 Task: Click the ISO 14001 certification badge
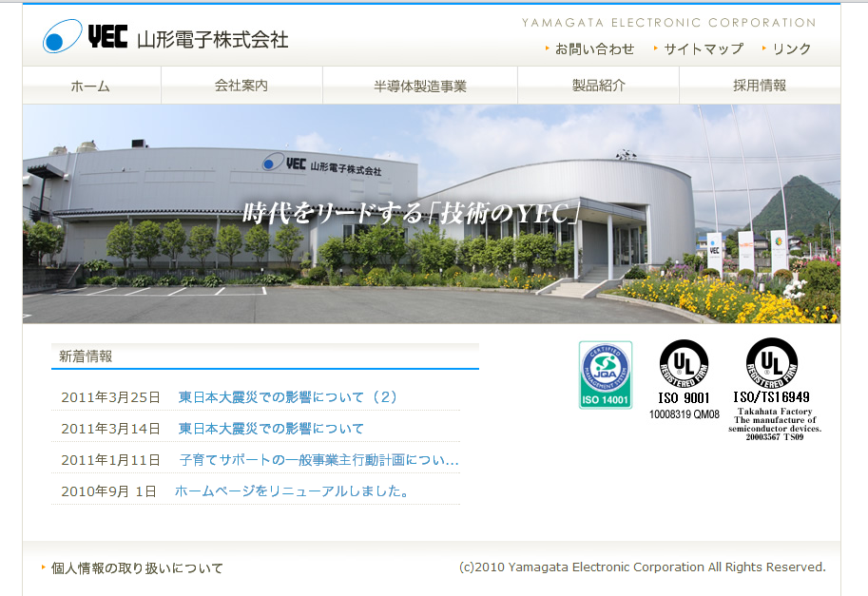(x=605, y=375)
